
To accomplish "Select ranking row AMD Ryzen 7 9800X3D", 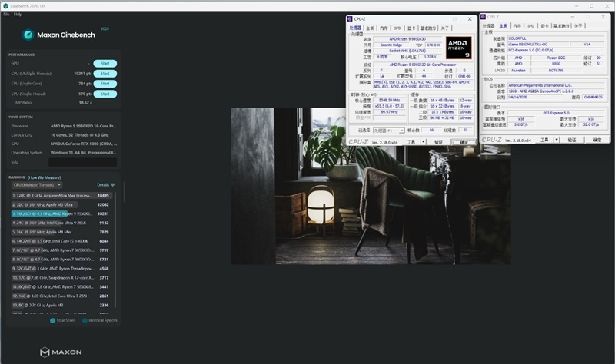I will point(62,260).
